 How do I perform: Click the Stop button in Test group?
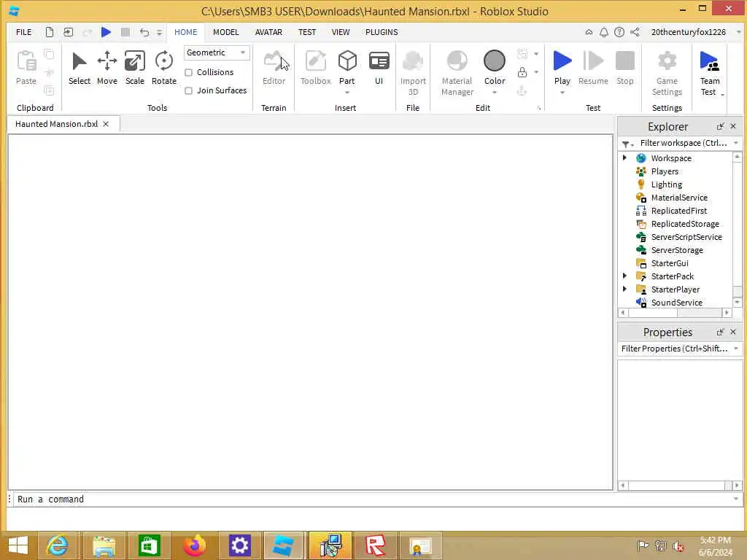click(624, 68)
